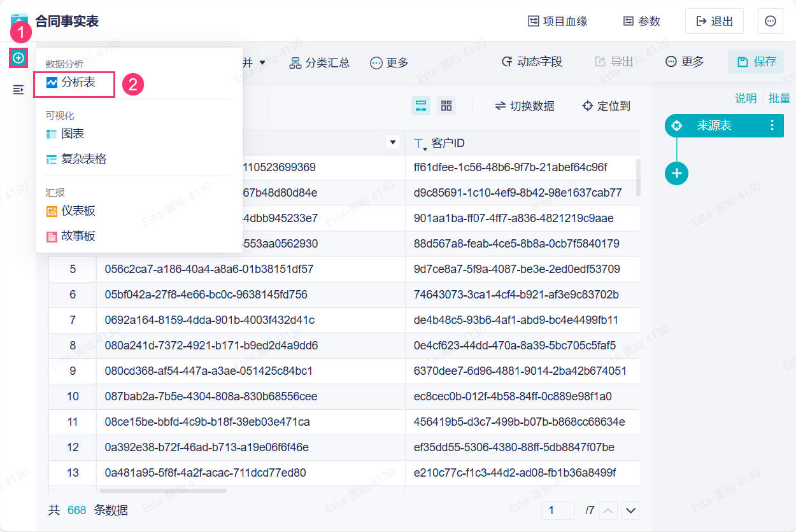Select the 客户ID column header
The height and width of the screenshot is (532, 796).
pyautogui.click(x=523, y=143)
